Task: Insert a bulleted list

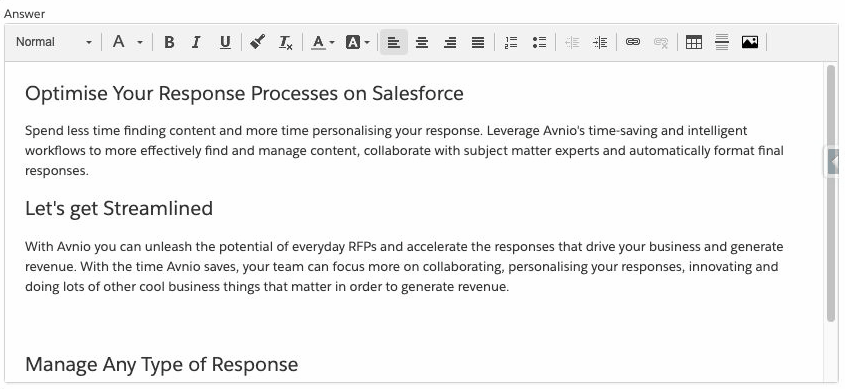Action: [539, 42]
